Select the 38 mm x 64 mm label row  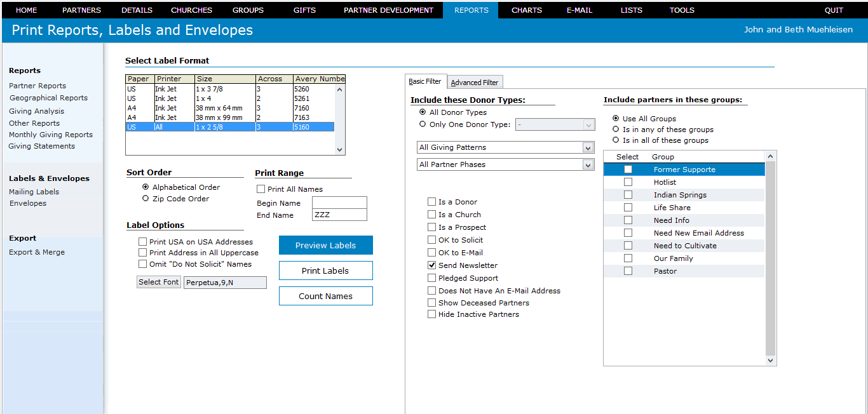[230, 108]
